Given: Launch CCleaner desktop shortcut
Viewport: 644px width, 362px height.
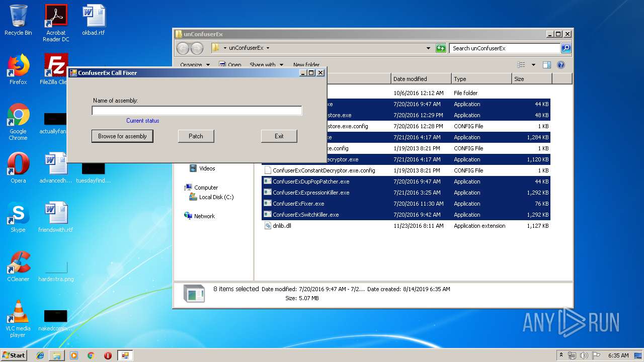Looking at the screenshot, I should (18, 266).
